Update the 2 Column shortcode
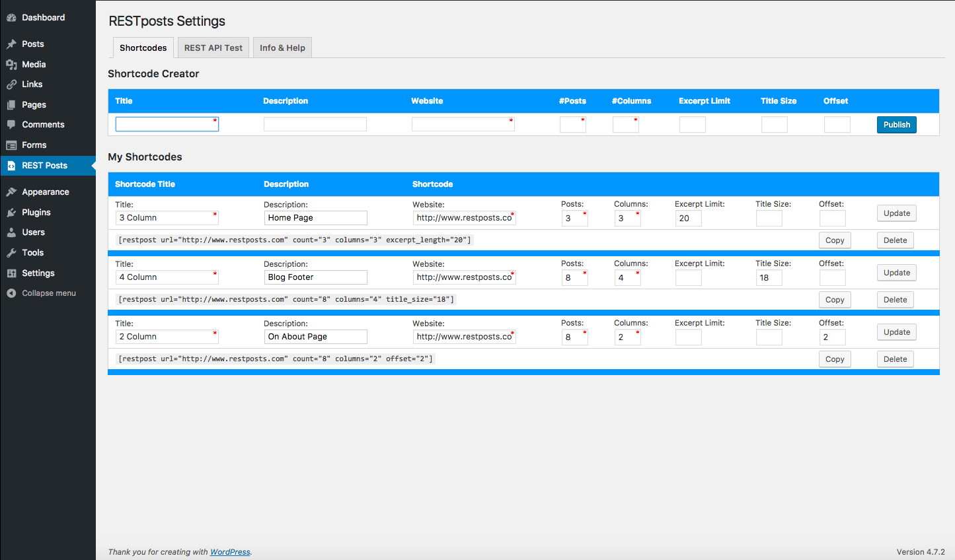 coord(897,332)
